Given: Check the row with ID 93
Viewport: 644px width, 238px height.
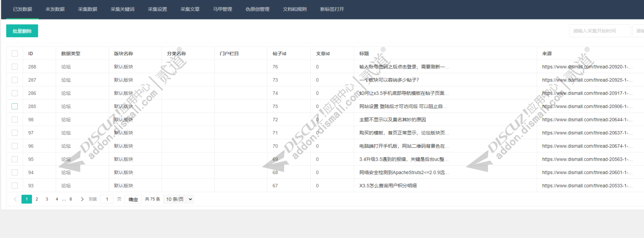Looking at the screenshot, I should click(x=14, y=186).
